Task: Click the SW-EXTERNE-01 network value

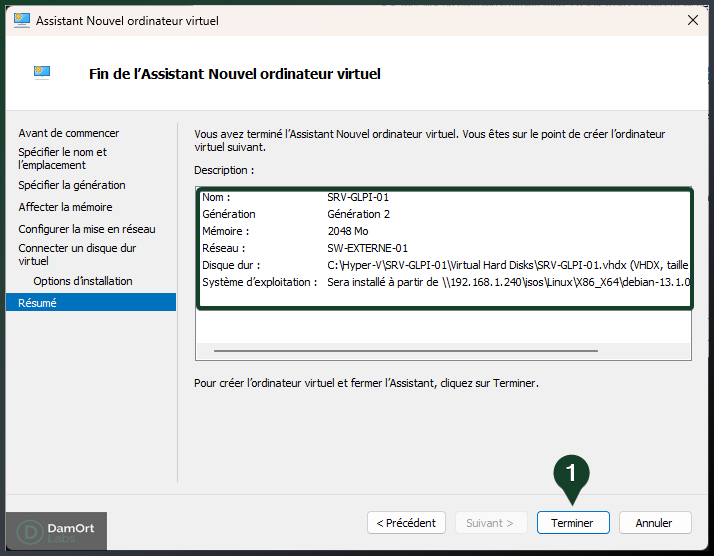Action: coord(367,248)
